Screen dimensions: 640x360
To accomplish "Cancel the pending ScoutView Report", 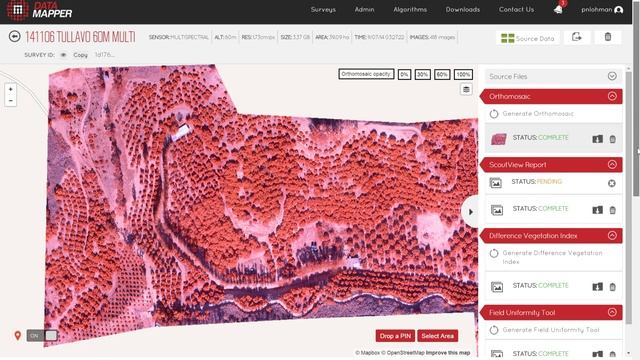I will (611, 183).
